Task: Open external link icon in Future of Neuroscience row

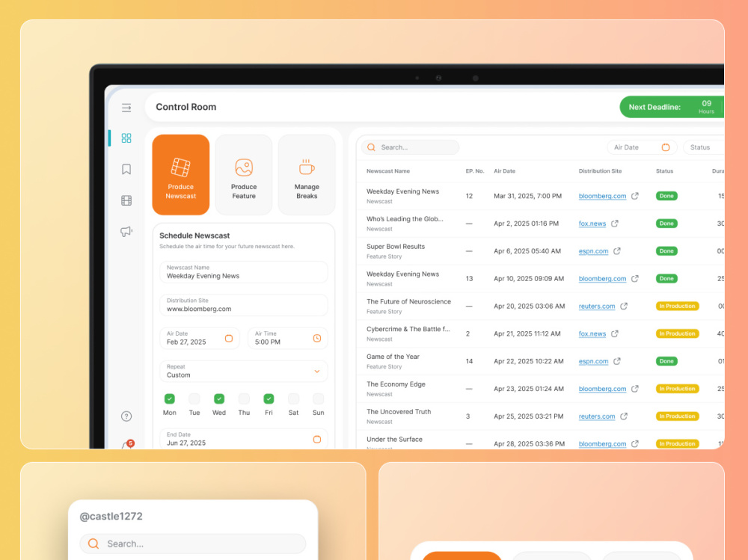Action: pyautogui.click(x=624, y=307)
